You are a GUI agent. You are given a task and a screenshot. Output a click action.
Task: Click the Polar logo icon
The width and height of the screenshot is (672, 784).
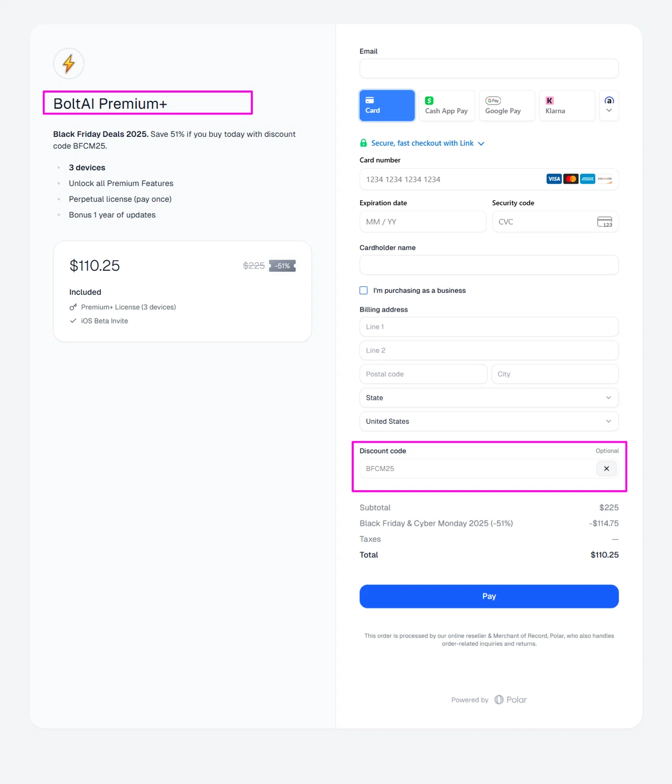(499, 700)
